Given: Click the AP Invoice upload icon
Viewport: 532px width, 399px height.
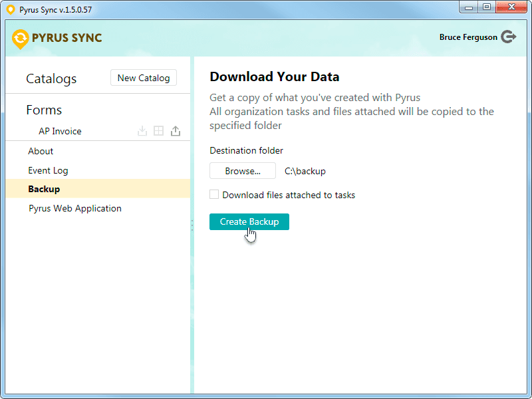Looking at the screenshot, I should pos(176,131).
